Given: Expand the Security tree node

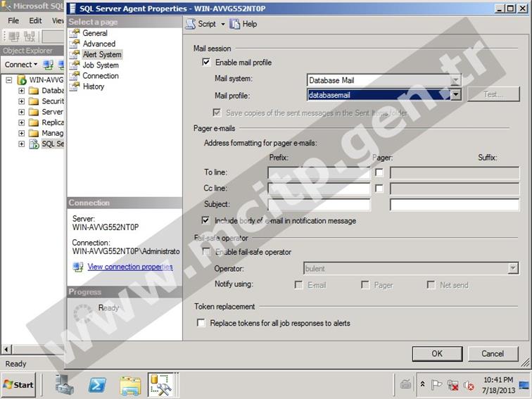Looking at the screenshot, I should [x=21, y=101].
